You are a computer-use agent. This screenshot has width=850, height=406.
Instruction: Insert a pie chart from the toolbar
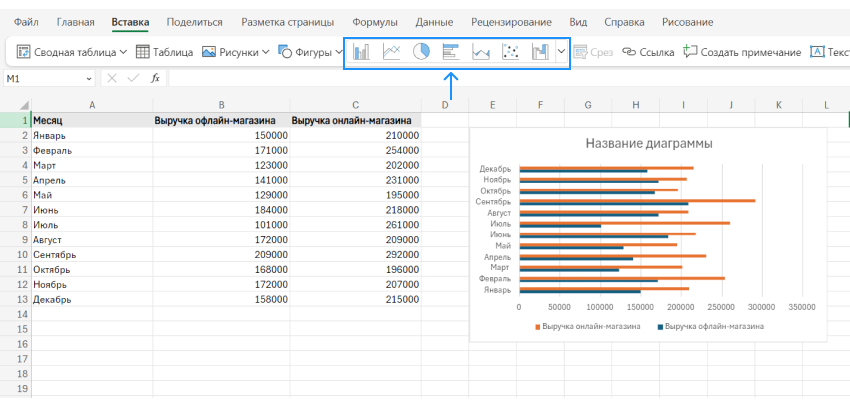coord(421,52)
